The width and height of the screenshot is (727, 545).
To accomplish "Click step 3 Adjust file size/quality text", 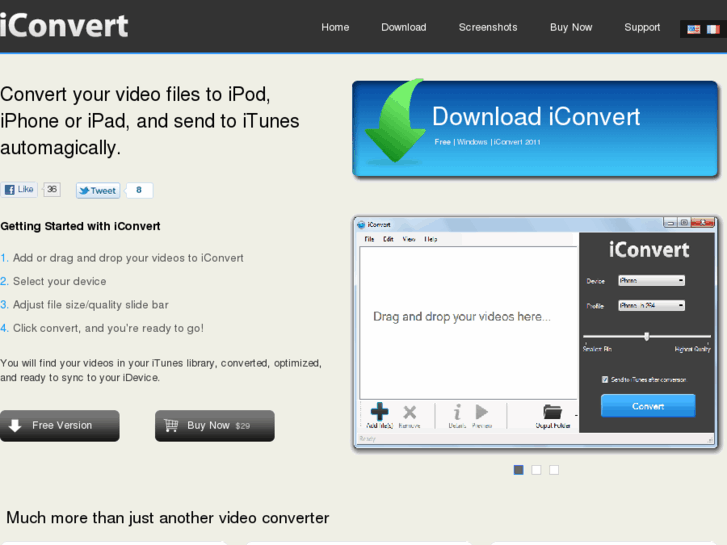I will point(90,305).
